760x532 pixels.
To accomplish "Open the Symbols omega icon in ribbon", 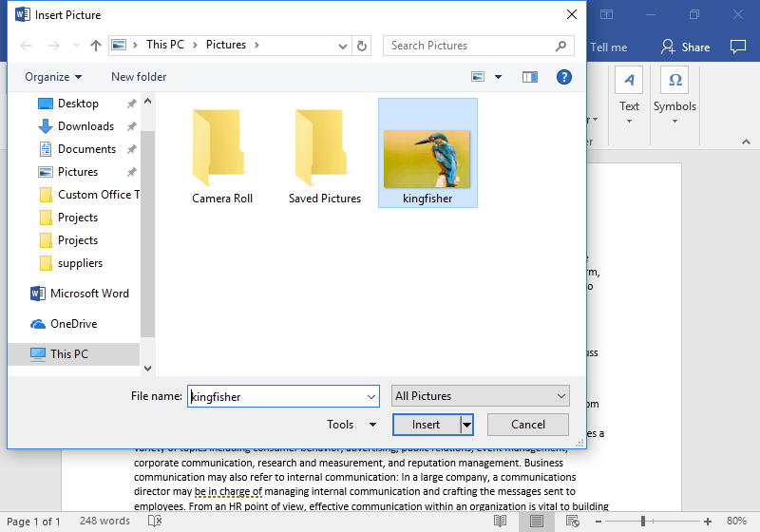I will coord(674,80).
